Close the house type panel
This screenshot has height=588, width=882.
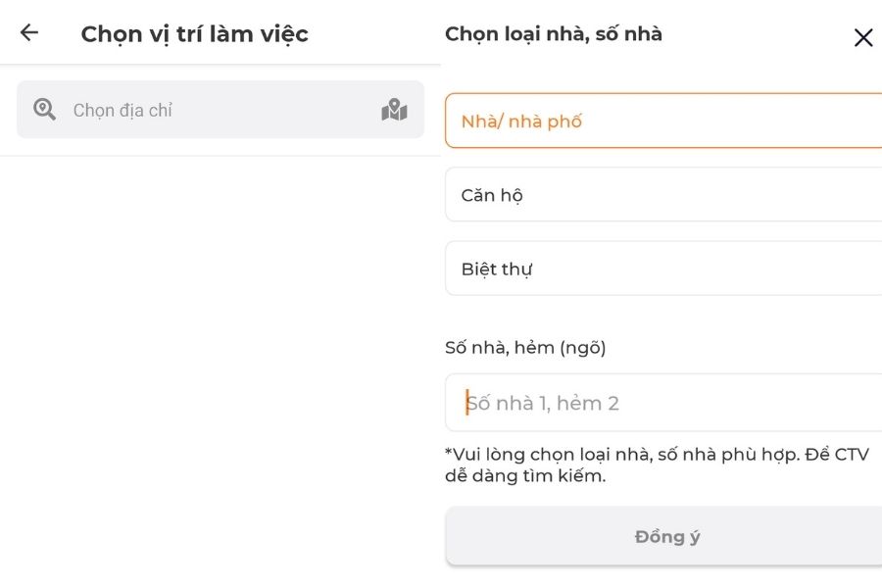[862, 38]
